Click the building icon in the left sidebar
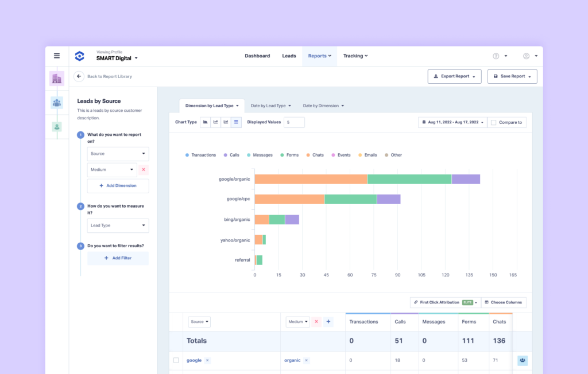This screenshot has height=374, width=588. (x=57, y=78)
